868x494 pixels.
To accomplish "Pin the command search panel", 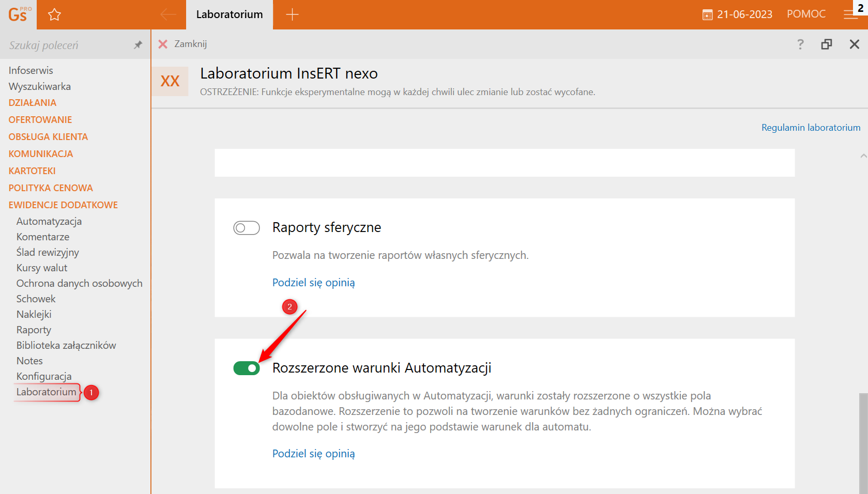I will point(138,45).
